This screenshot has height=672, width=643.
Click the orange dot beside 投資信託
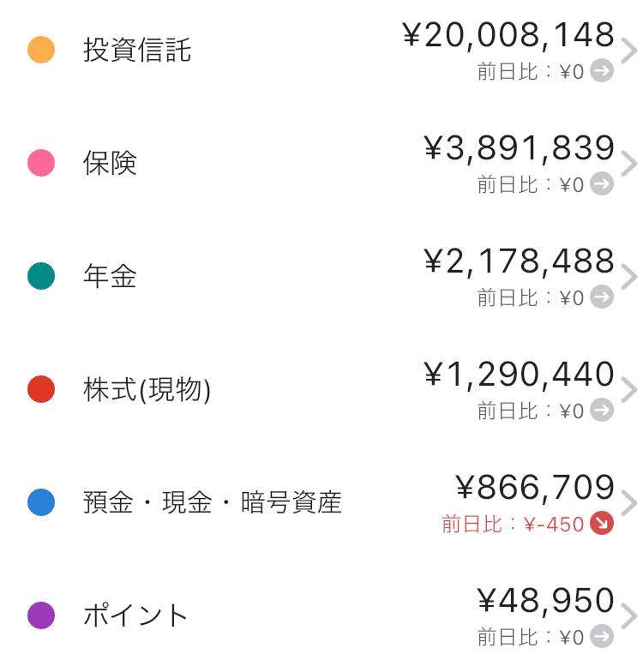pyautogui.click(x=41, y=50)
